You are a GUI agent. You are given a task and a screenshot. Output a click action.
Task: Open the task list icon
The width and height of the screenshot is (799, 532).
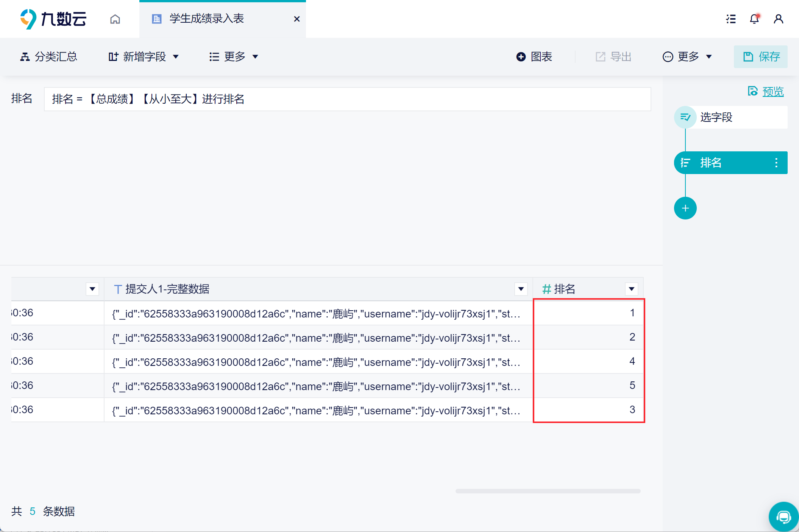(731, 19)
